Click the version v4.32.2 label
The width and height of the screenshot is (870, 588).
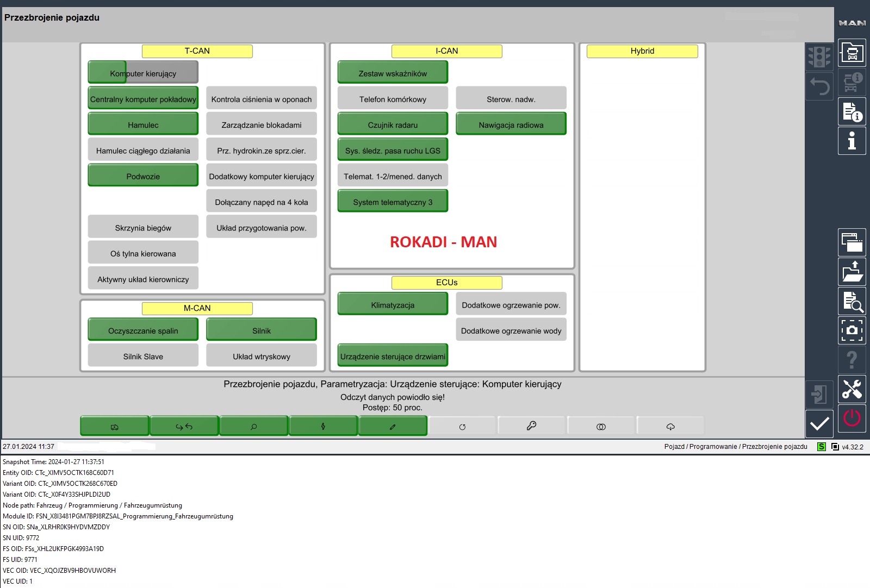coord(853,447)
